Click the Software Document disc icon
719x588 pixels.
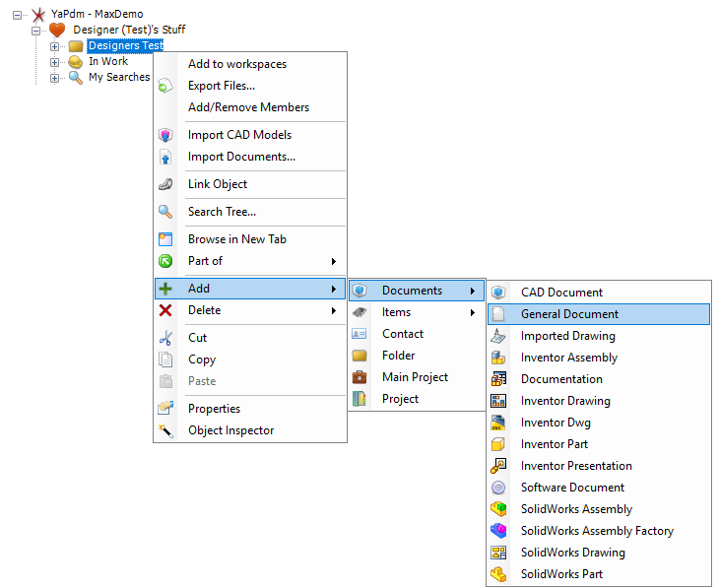click(499, 488)
